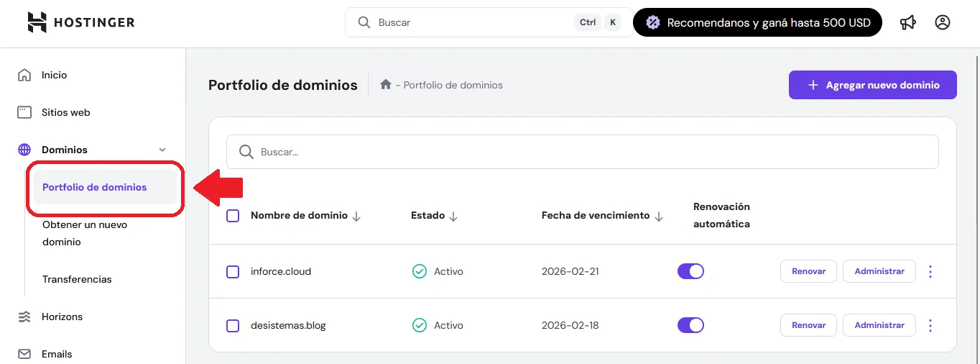Click Agregar nuevo dominio button
This screenshot has width=980, height=364.
(x=873, y=85)
